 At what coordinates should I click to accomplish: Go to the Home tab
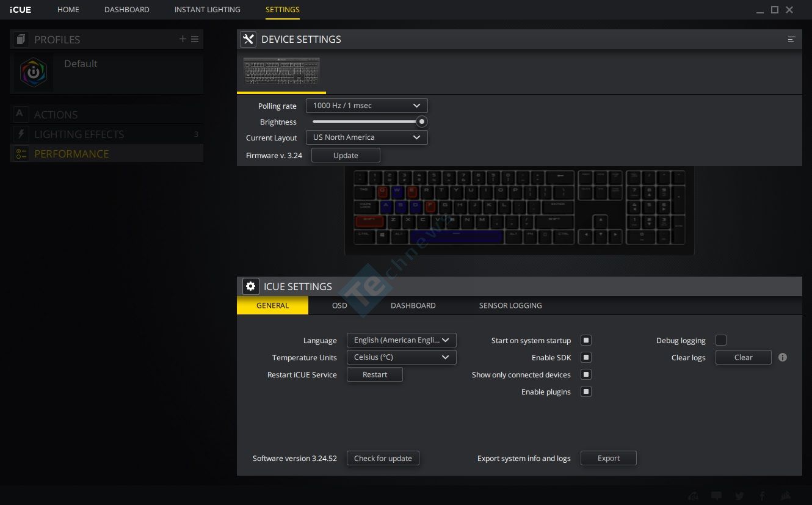[x=68, y=10]
